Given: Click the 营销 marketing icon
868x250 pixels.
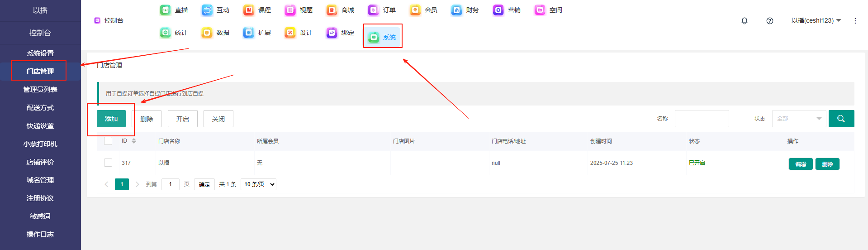Looking at the screenshot, I should pyautogui.click(x=498, y=10).
